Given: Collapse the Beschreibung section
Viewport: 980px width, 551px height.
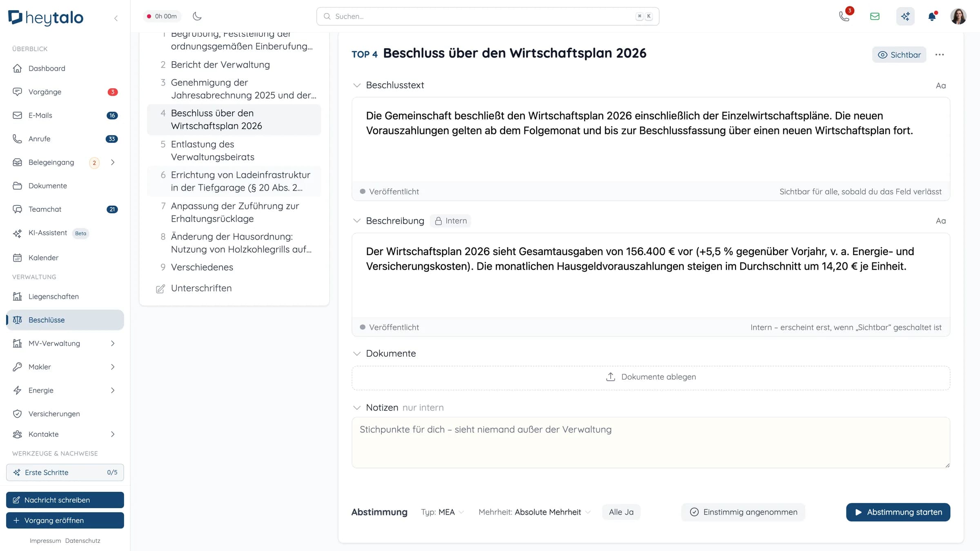Looking at the screenshot, I should click(x=357, y=221).
